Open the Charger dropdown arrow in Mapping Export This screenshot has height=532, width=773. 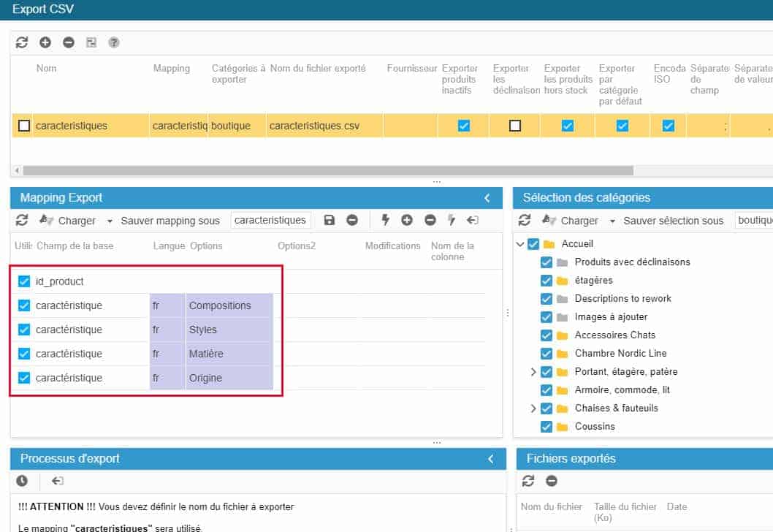[110, 221]
